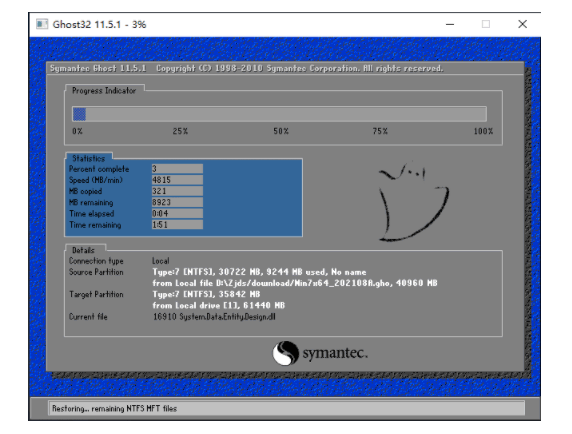Image resolution: width=572 pixels, height=434 pixels.
Task: Click the 'Time elapsed' label
Action: click(x=92, y=214)
